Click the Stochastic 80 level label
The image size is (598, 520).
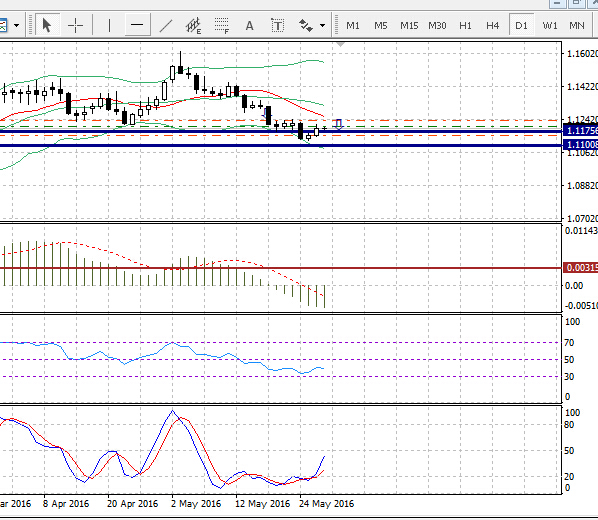coord(569,425)
